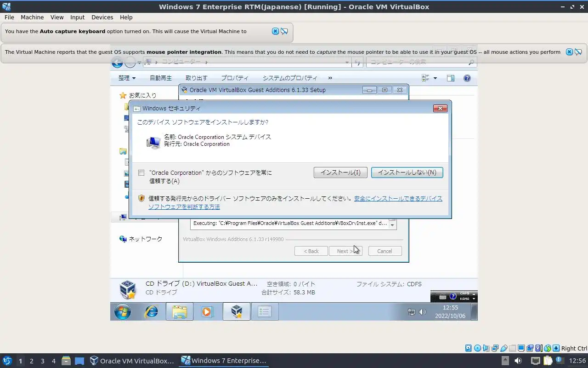Click the network adapters status icon
The height and width of the screenshot is (368, 588).
[x=495, y=348]
